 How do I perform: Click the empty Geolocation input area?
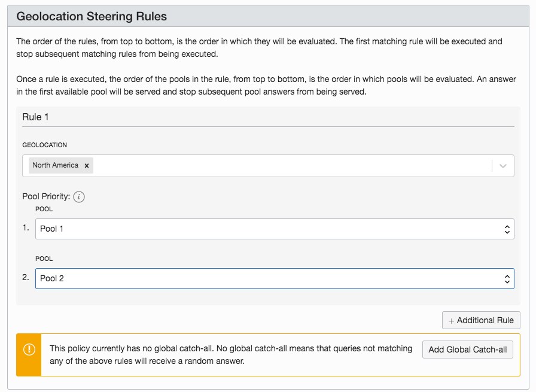click(287, 166)
